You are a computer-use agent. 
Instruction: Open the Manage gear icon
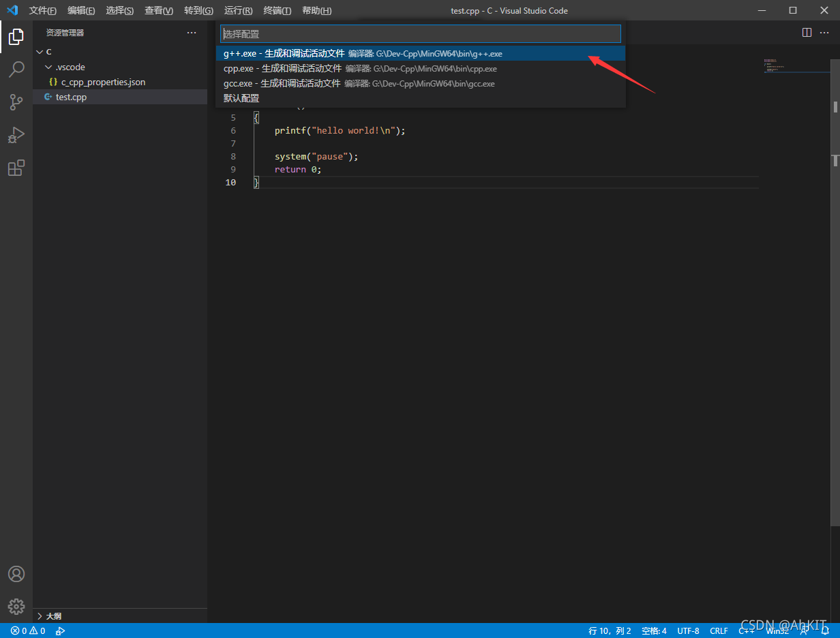pyautogui.click(x=16, y=607)
